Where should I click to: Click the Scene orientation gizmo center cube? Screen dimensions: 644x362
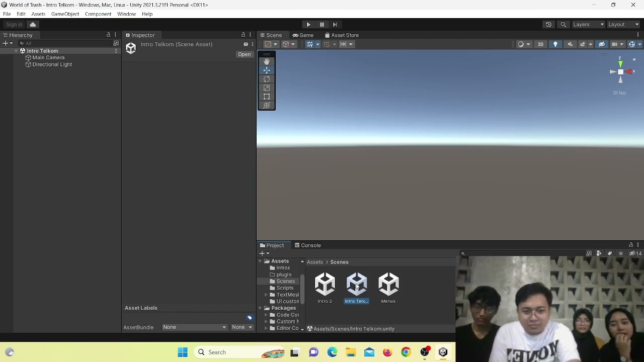pyautogui.click(x=620, y=72)
